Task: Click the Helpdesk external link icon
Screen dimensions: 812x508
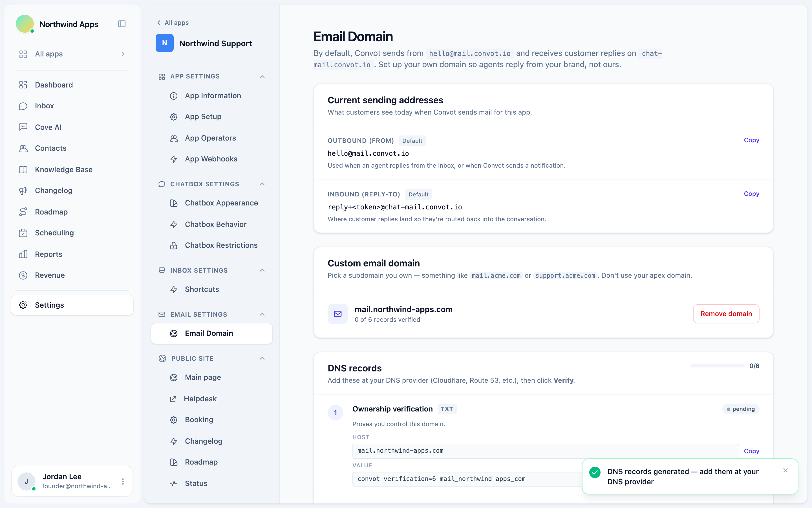Action: pyautogui.click(x=173, y=399)
